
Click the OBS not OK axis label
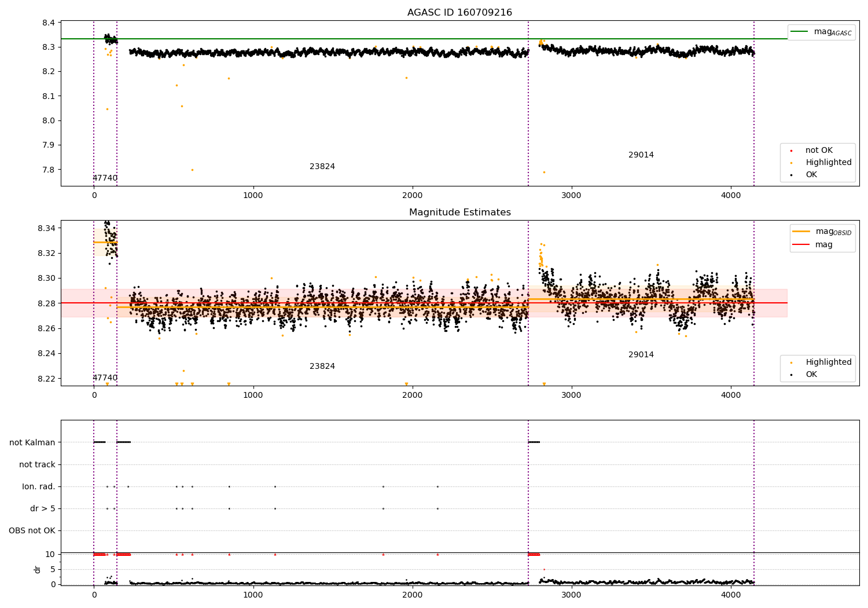pos(32,531)
